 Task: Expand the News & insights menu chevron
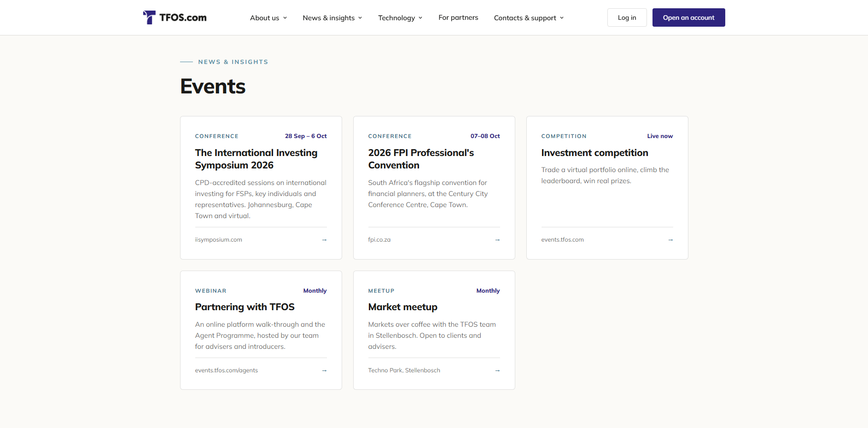coord(360,18)
